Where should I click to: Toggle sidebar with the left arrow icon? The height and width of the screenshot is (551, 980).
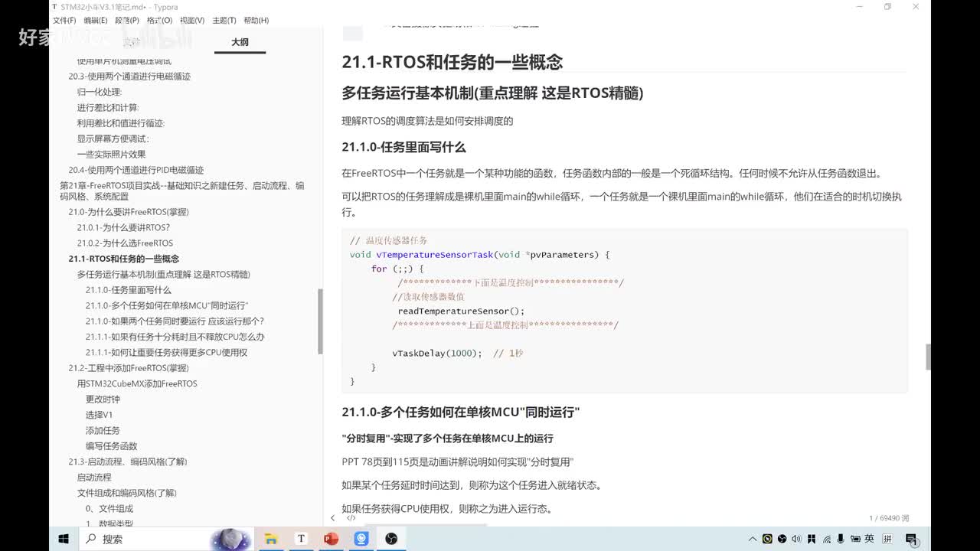point(332,518)
